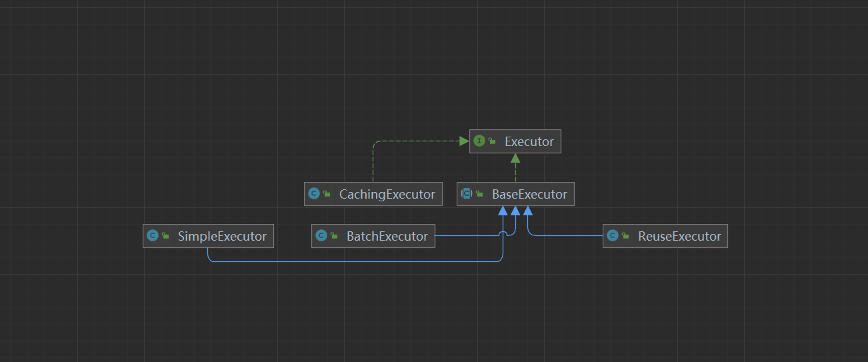868x362 pixels.
Task: Click the class icon on CachingExecutor
Action: [313, 194]
